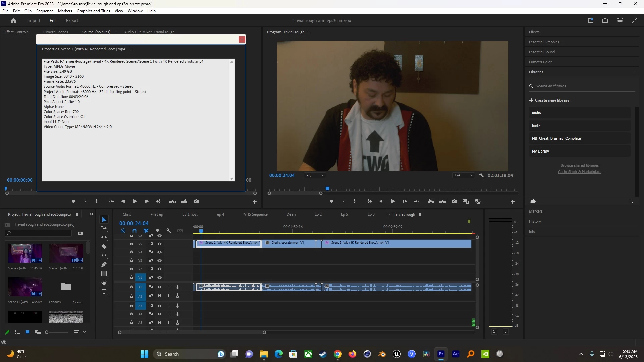Screen dimensions: 644x362
Task: Click Export Frame camera in Program monitor
Action: pyautogui.click(x=454, y=201)
